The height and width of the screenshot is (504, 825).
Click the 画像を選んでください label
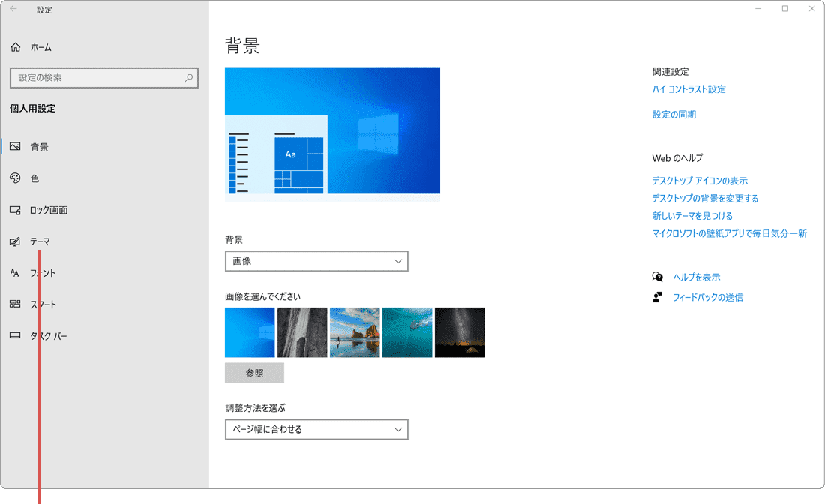tap(262, 296)
